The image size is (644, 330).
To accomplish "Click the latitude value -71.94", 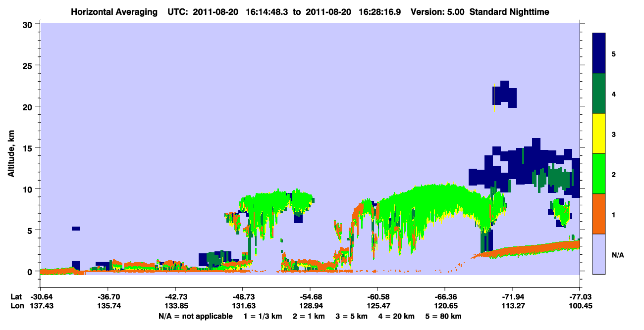I will 512,297.
